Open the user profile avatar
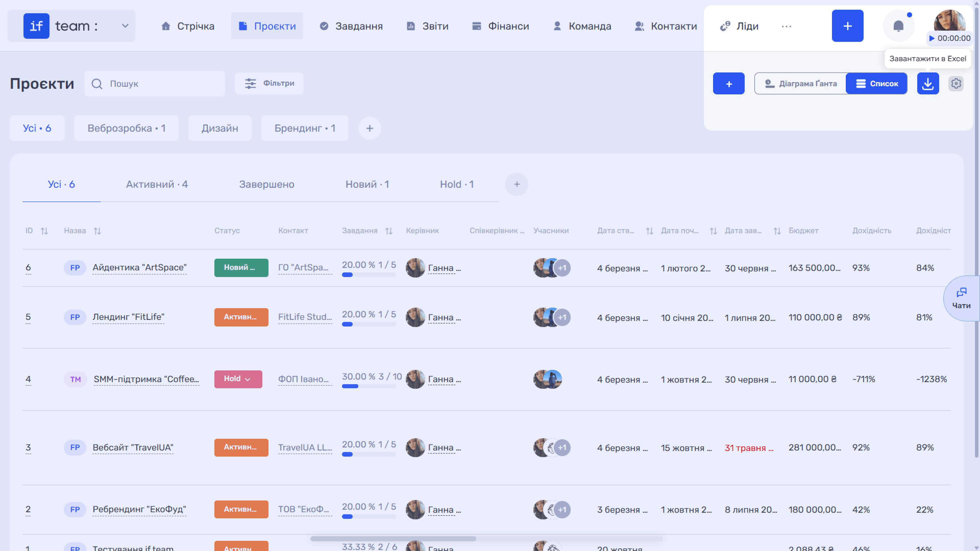 tap(950, 21)
